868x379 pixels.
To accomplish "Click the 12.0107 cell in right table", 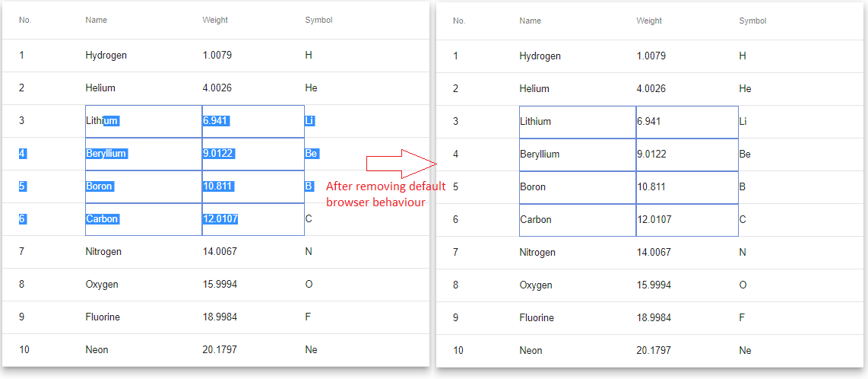I will (x=687, y=220).
